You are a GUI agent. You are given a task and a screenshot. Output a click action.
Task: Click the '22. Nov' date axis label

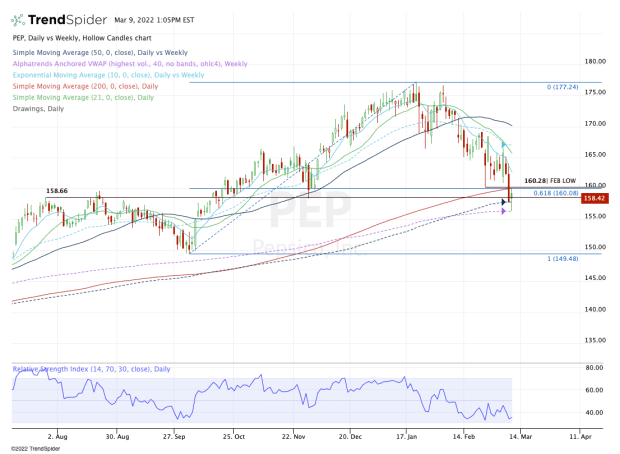pyautogui.click(x=293, y=437)
